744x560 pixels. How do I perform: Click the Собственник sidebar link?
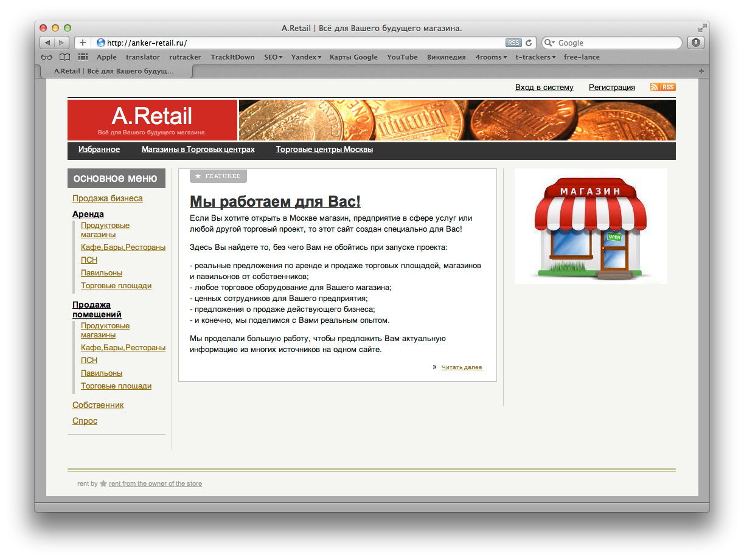click(98, 405)
